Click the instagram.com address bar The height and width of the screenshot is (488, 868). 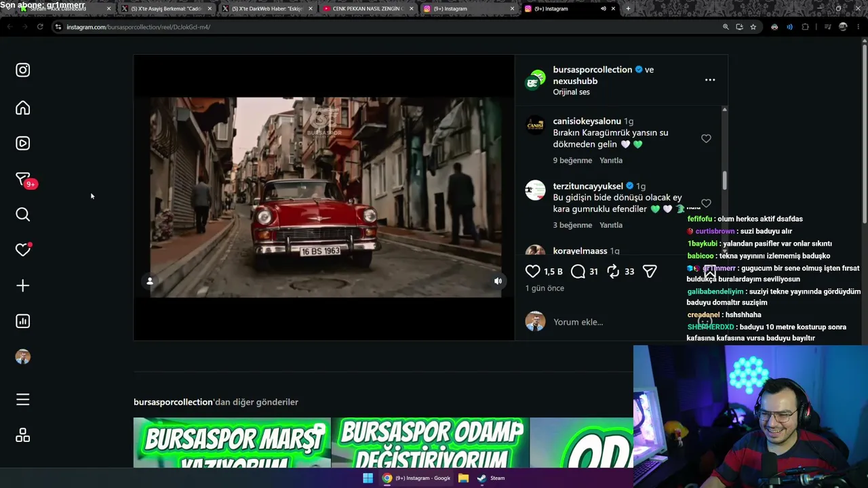tap(387, 27)
